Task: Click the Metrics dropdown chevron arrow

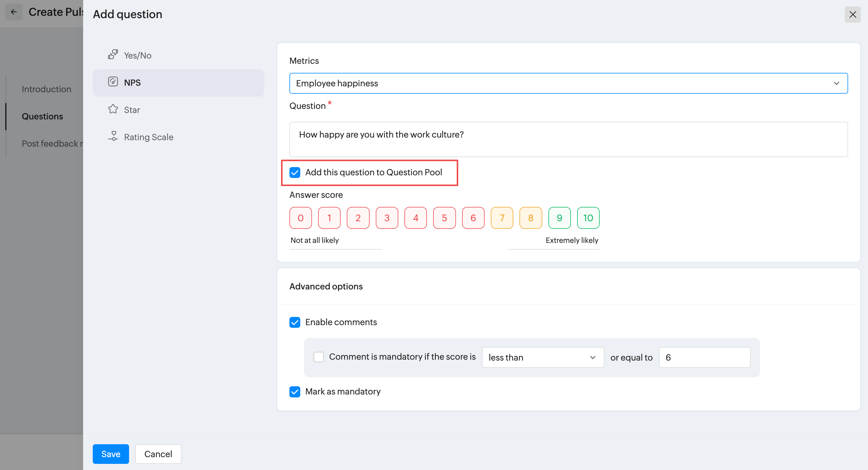Action: click(836, 83)
